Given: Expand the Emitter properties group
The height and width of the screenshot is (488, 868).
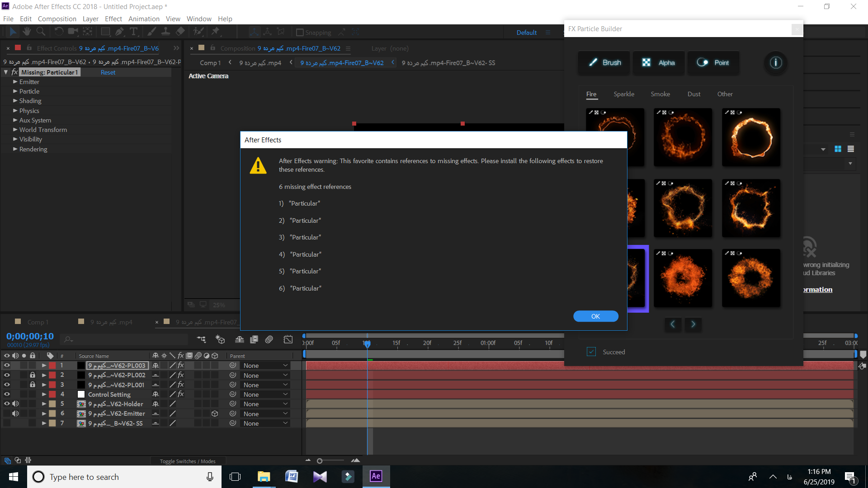Looking at the screenshot, I should (15, 82).
